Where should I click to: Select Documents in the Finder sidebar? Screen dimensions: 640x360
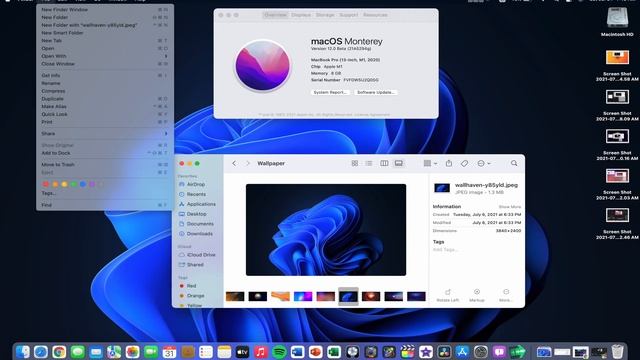tap(196, 224)
